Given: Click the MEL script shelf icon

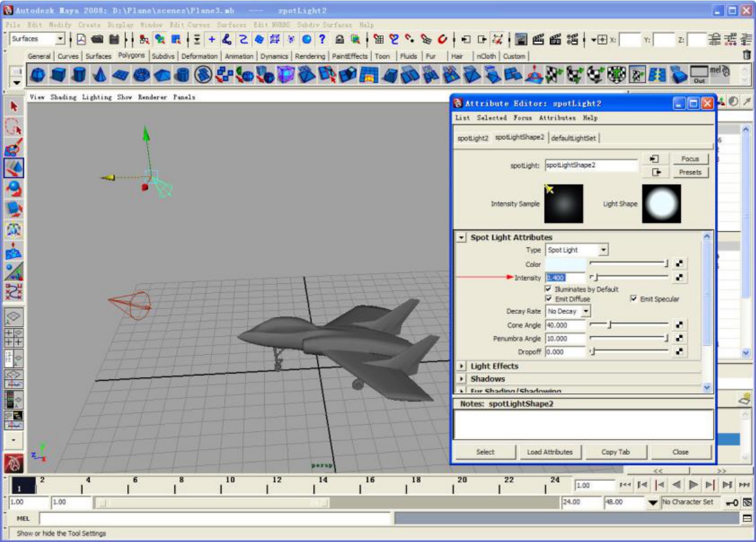Looking at the screenshot, I should point(720,74).
